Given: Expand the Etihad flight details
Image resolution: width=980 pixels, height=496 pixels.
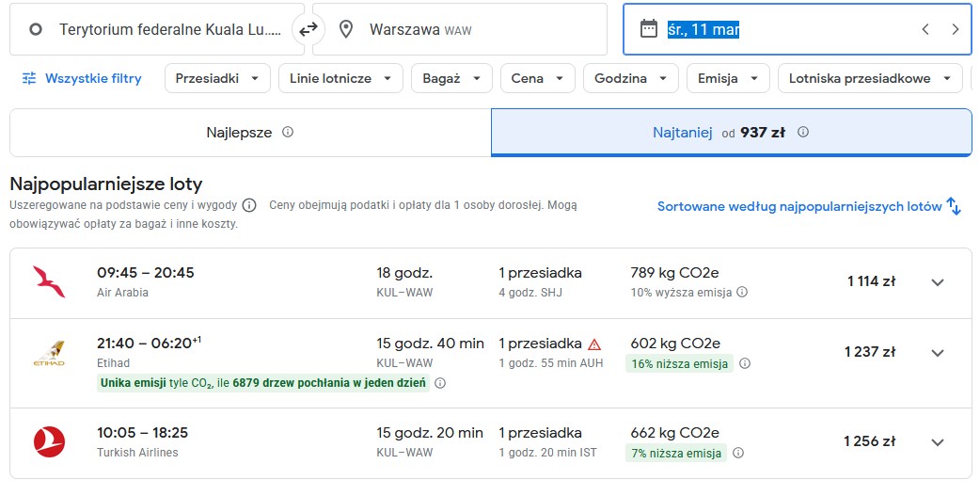Looking at the screenshot, I should 938,353.
